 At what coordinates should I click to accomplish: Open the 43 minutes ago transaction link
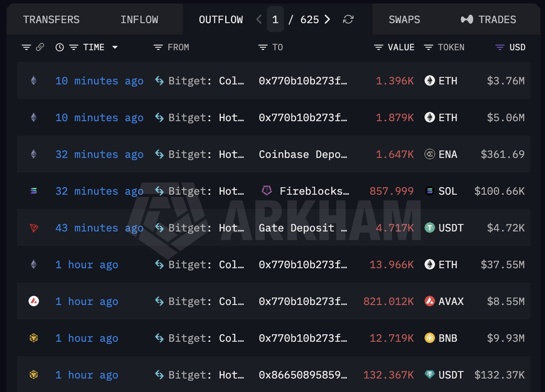99,228
